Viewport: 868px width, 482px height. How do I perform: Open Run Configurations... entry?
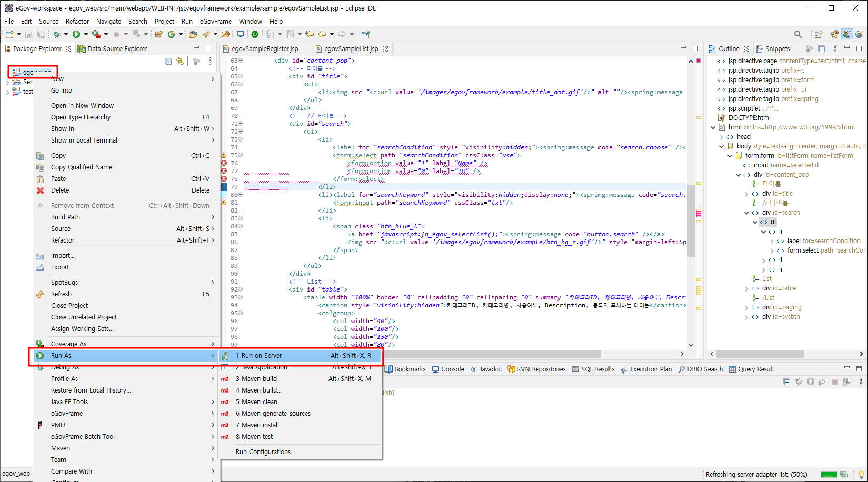coord(301,452)
